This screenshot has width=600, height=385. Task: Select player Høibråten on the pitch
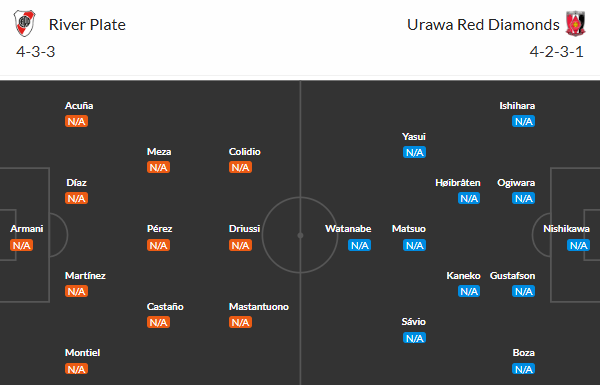(x=458, y=183)
